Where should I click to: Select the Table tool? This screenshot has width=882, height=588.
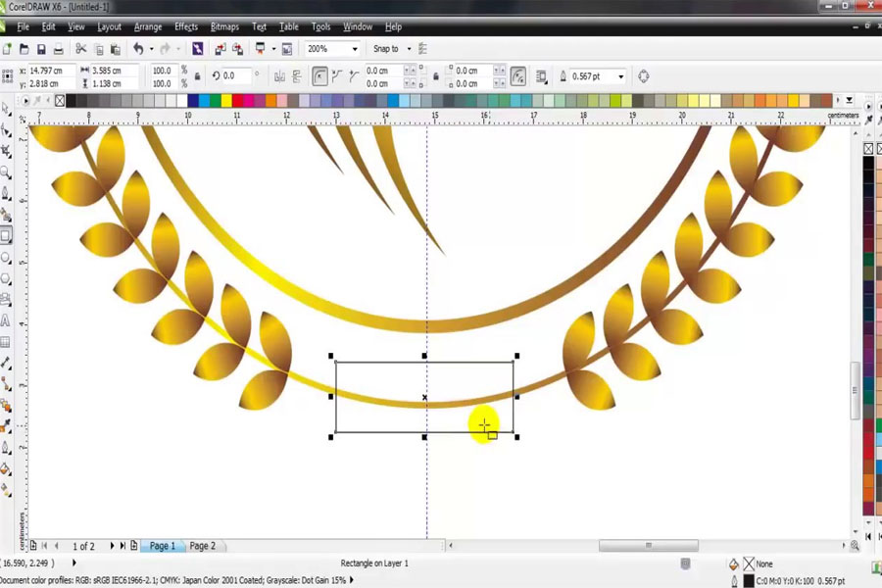pyautogui.click(x=6, y=342)
